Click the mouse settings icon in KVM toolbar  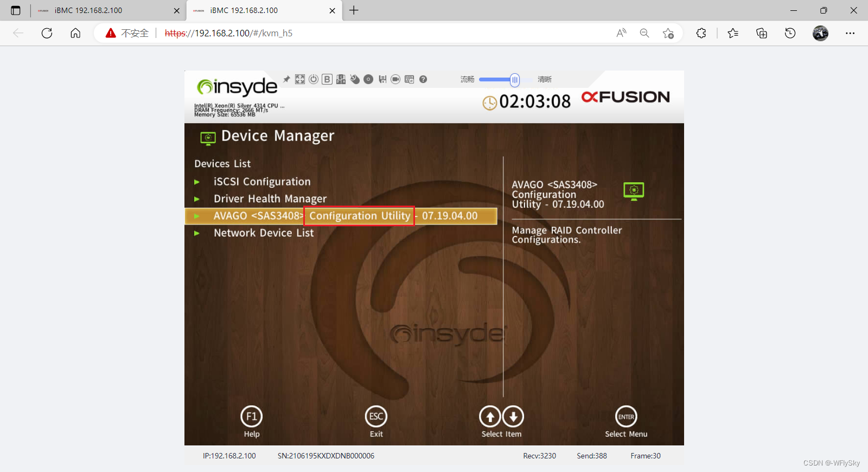[355, 79]
